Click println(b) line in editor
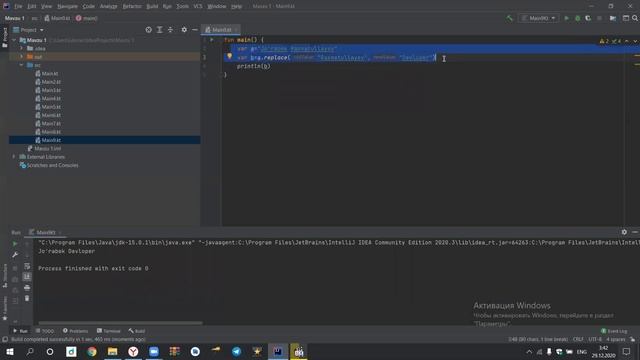The width and height of the screenshot is (640, 360). pos(253,66)
